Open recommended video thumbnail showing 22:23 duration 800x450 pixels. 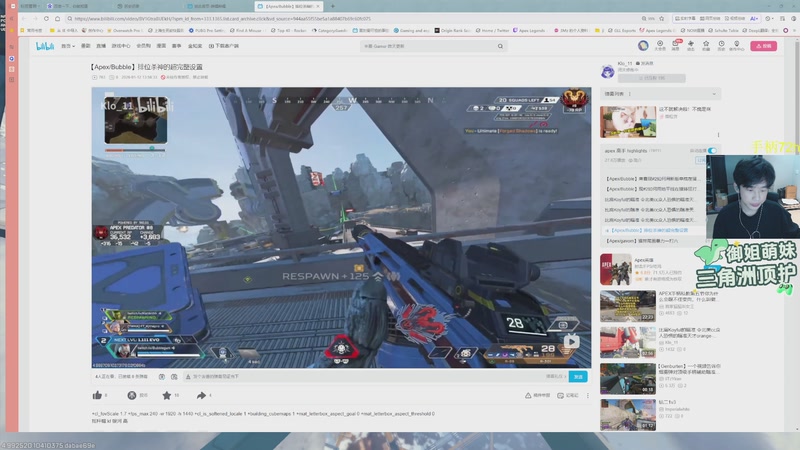[x=628, y=306]
